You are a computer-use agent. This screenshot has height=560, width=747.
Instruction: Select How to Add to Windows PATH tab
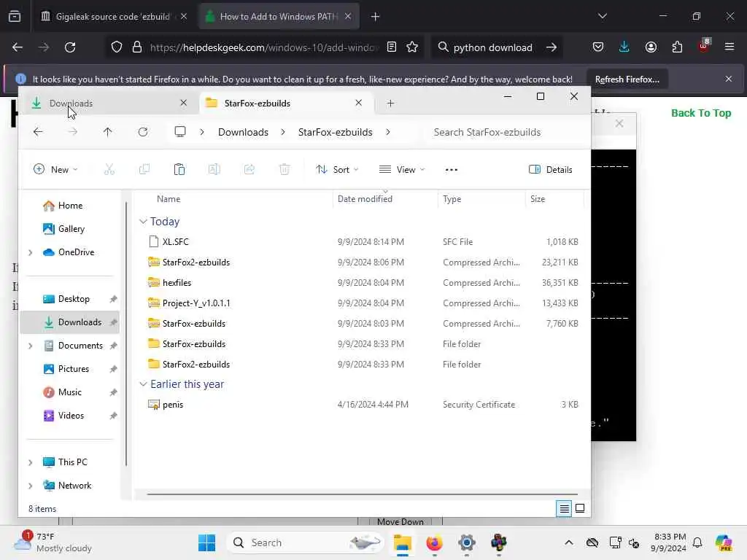click(279, 17)
